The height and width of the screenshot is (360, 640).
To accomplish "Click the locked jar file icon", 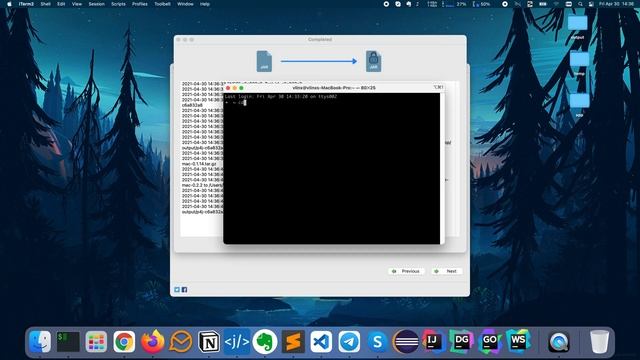I will [373, 61].
